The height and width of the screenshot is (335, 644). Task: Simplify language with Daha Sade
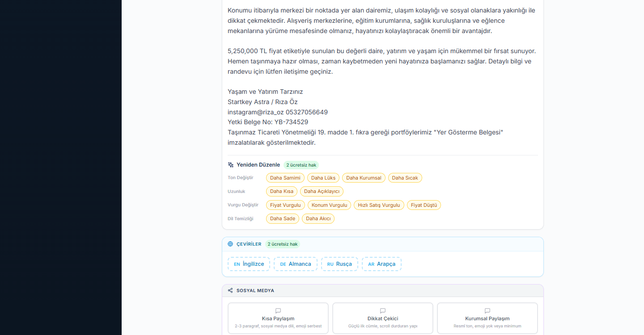click(282, 219)
